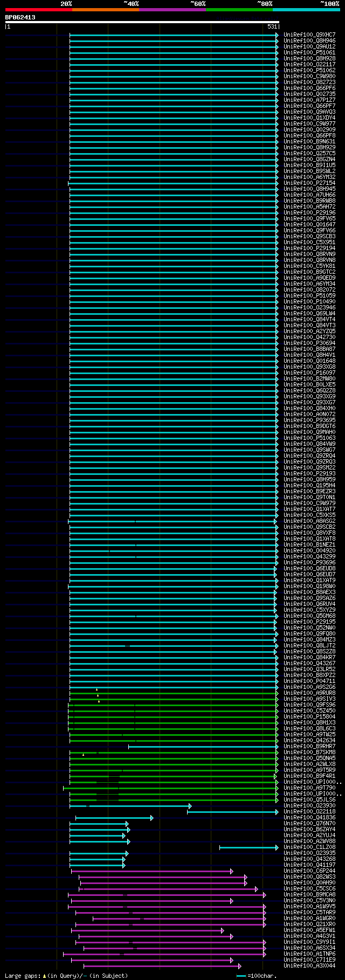Image resolution: width=345 pixels, height=980 pixels.
Task: Click label UniRef100_B9MCA8
Action: click(309, 894)
